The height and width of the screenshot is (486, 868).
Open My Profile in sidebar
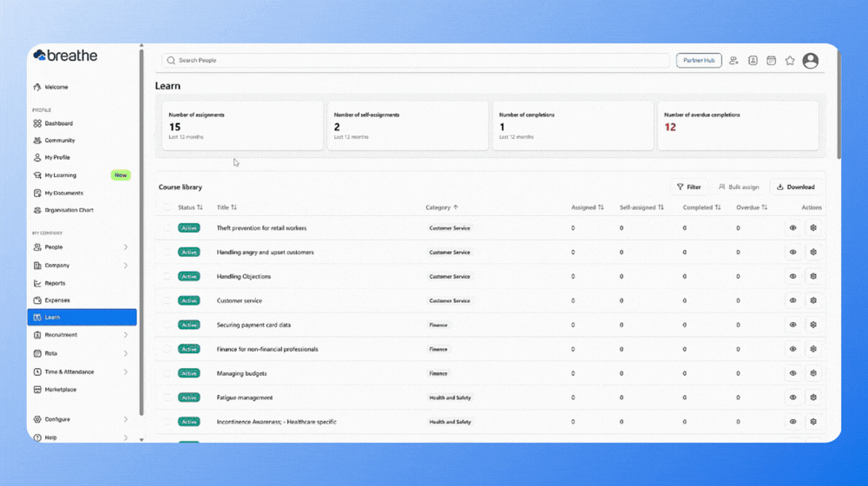82,157
